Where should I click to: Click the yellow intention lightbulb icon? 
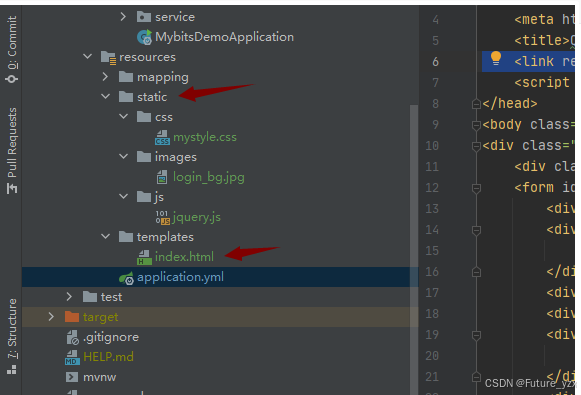point(496,59)
